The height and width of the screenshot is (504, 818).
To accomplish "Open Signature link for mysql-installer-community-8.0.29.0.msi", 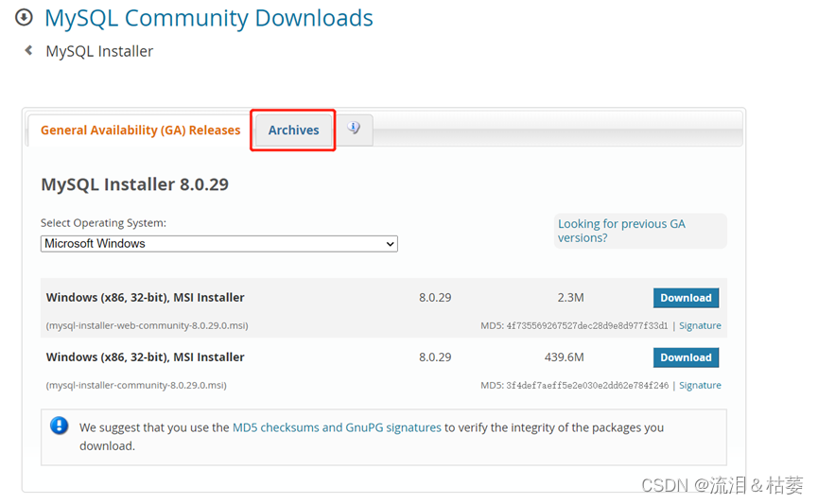I will pyautogui.click(x=700, y=385).
